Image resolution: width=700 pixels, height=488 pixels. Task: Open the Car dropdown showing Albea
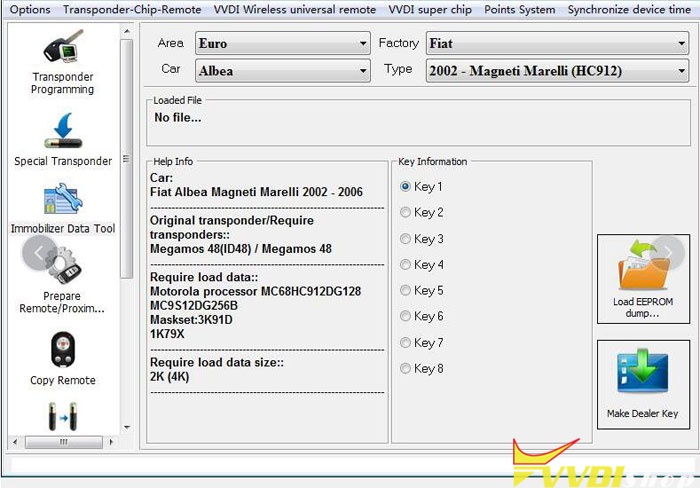pos(283,71)
